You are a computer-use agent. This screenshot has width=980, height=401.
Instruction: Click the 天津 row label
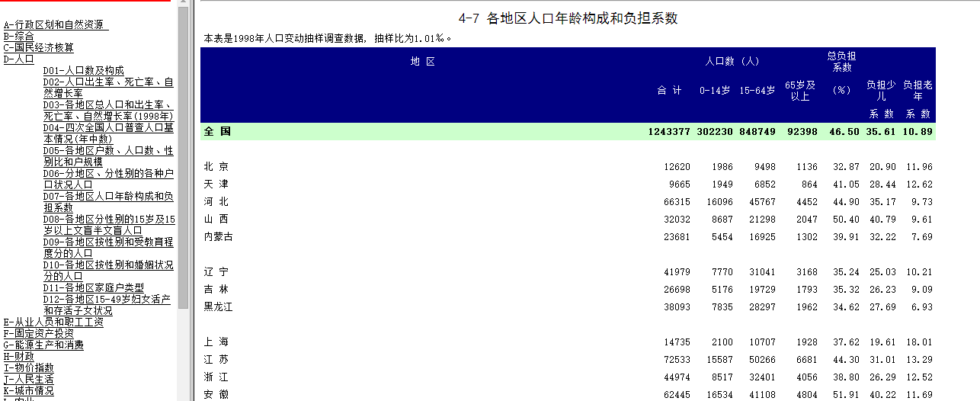pos(216,184)
